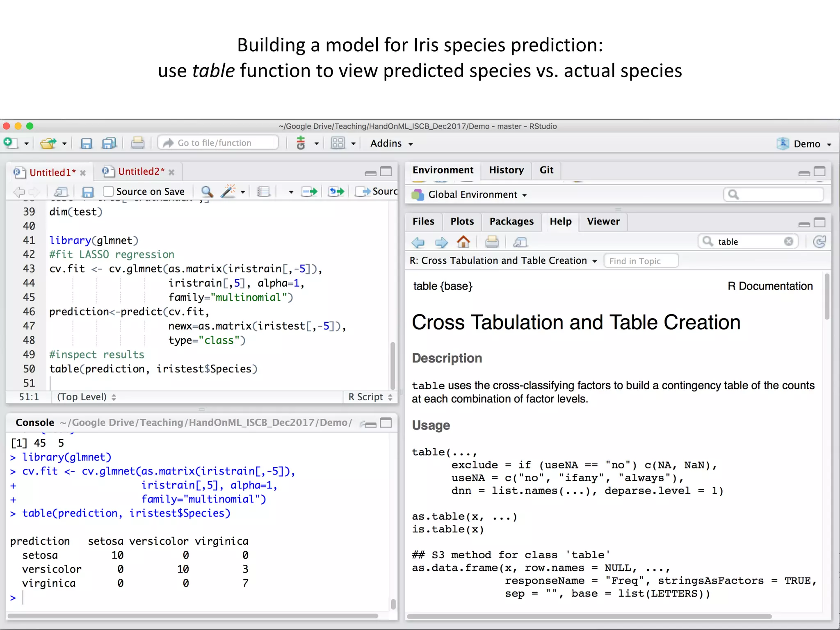Open the Global Environment dropdown
Viewport: 840px width, 630px height.
(470, 194)
